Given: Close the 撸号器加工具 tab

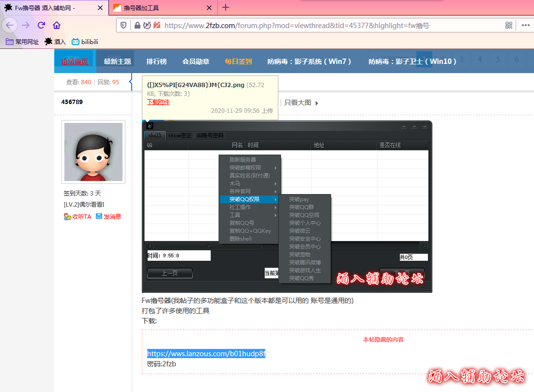Looking at the screenshot, I should pos(209,8).
